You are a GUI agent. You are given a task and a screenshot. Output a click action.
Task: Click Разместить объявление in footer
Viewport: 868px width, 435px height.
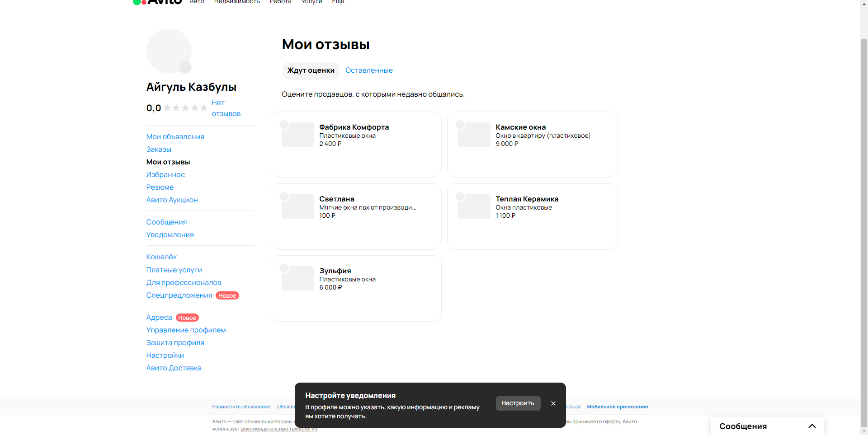coord(241,407)
